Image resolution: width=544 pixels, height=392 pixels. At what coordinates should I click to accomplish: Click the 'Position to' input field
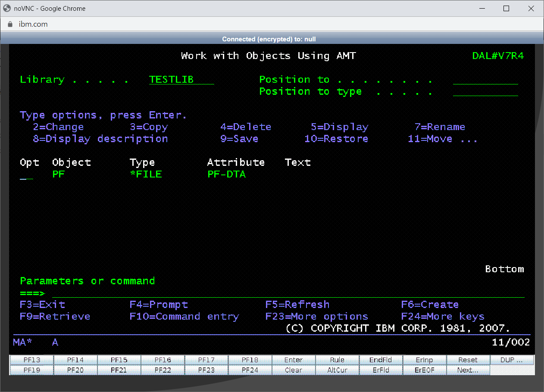coord(485,80)
